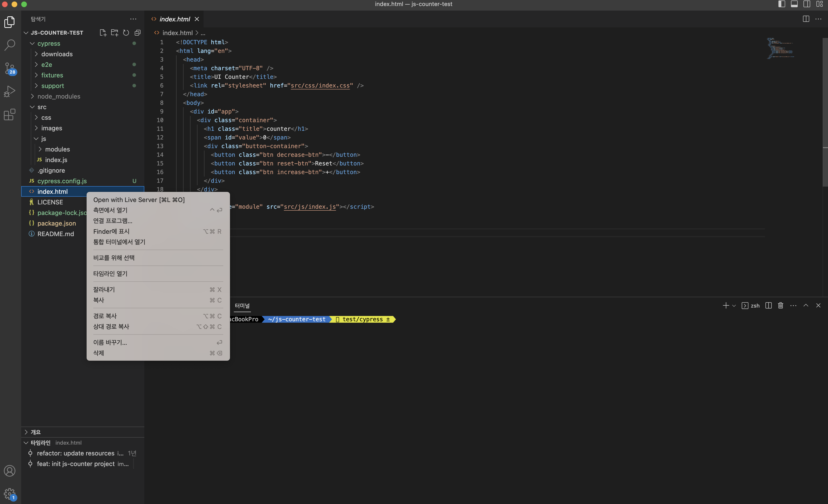Split the terminal pane
Viewport: 828px width, 504px height.
pos(768,305)
